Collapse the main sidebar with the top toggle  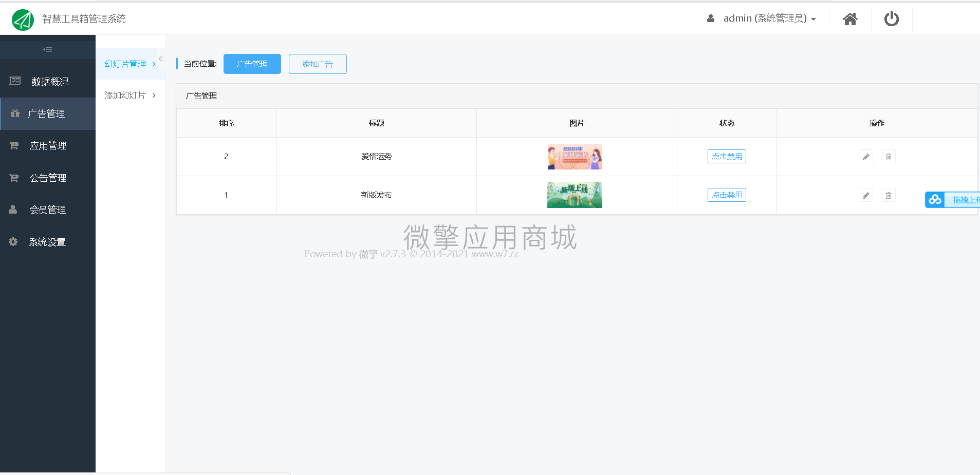click(x=47, y=49)
